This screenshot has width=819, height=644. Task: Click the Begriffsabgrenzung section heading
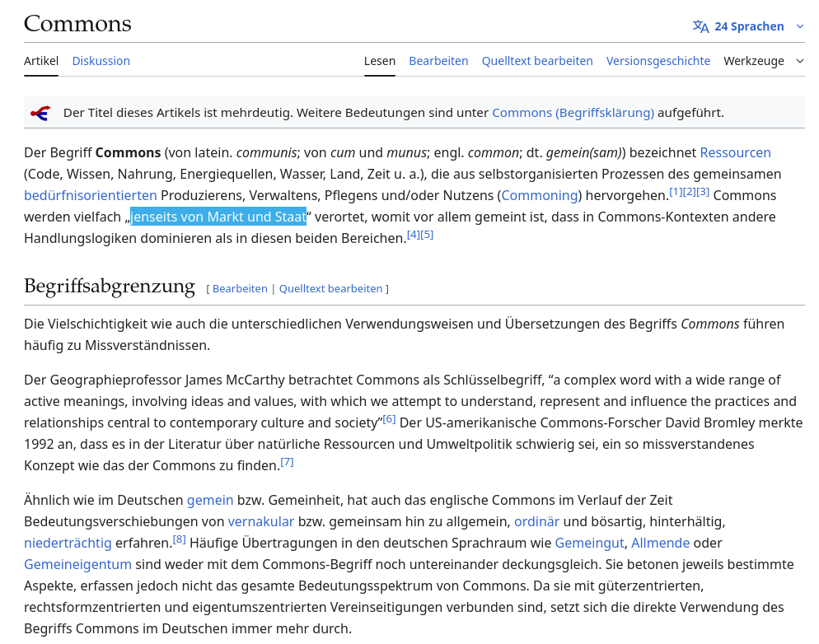pos(110,287)
